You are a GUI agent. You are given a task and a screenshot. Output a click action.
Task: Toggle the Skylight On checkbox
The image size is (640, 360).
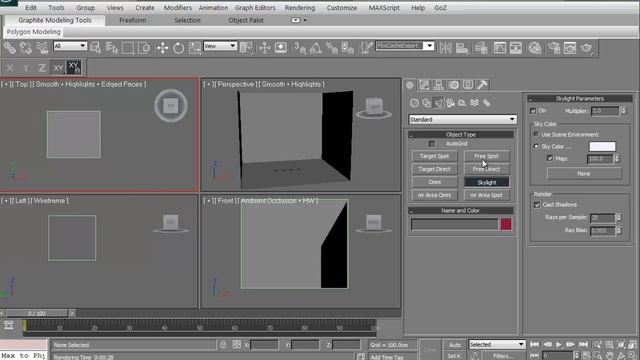533,111
